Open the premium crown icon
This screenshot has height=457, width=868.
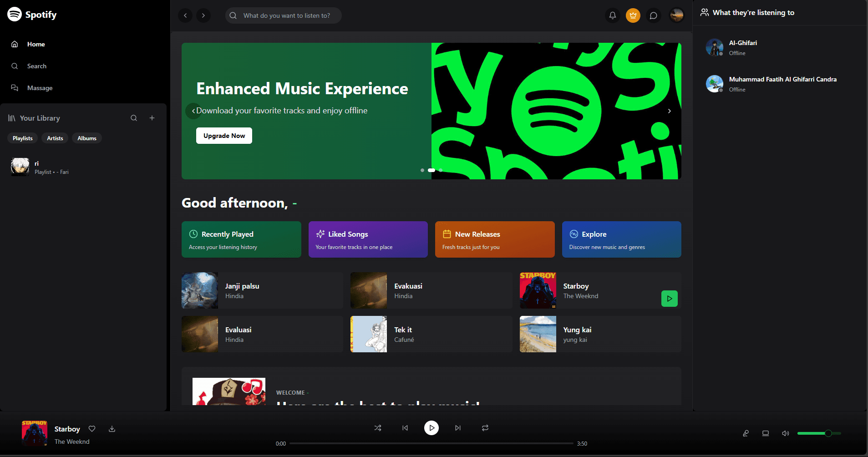tap(633, 15)
